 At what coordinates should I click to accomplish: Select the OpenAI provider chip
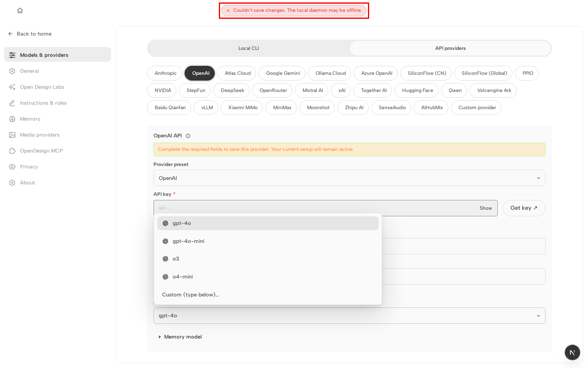200,73
